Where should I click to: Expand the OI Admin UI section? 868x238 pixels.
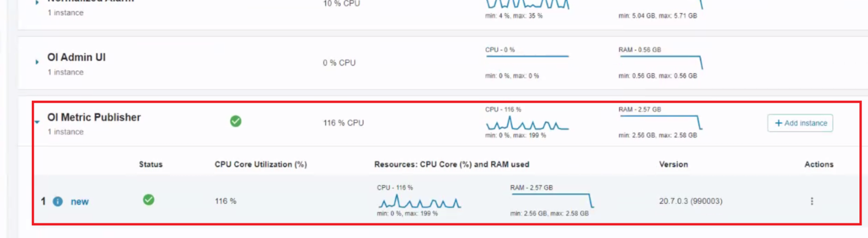click(37, 62)
